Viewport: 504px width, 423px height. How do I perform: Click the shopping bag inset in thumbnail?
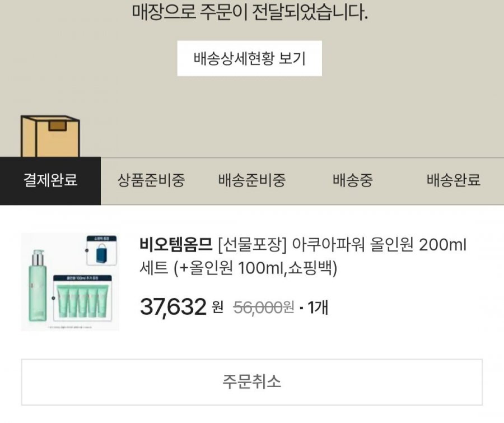coord(101,250)
